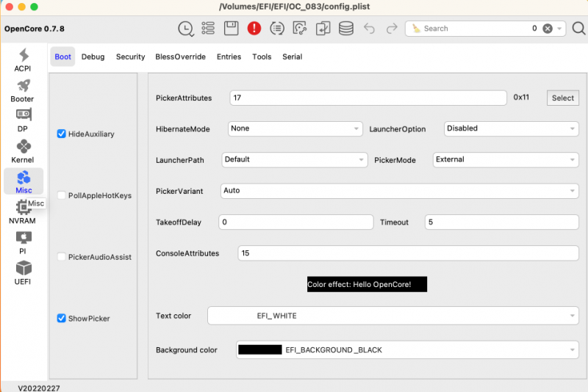The height and width of the screenshot is (392, 588).
Task: Click the magnifying glass search icon
Action: click(578, 29)
